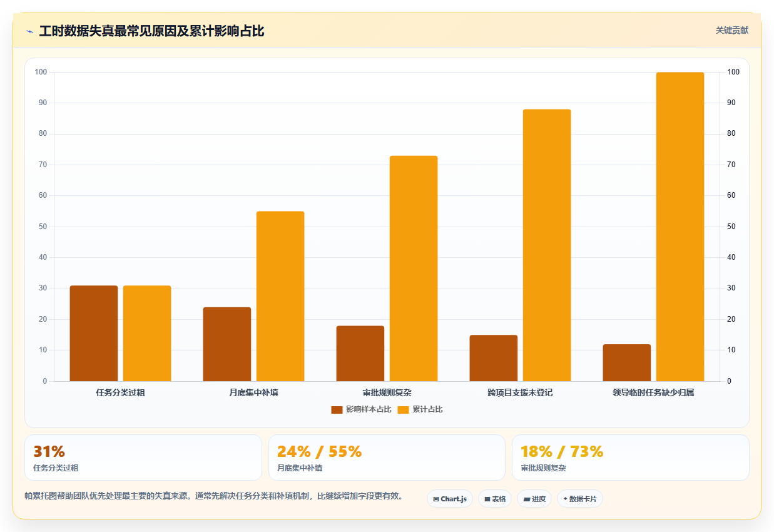Click the 月底集中补填 x-axis label
The height and width of the screenshot is (532, 774).
coord(254,393)
